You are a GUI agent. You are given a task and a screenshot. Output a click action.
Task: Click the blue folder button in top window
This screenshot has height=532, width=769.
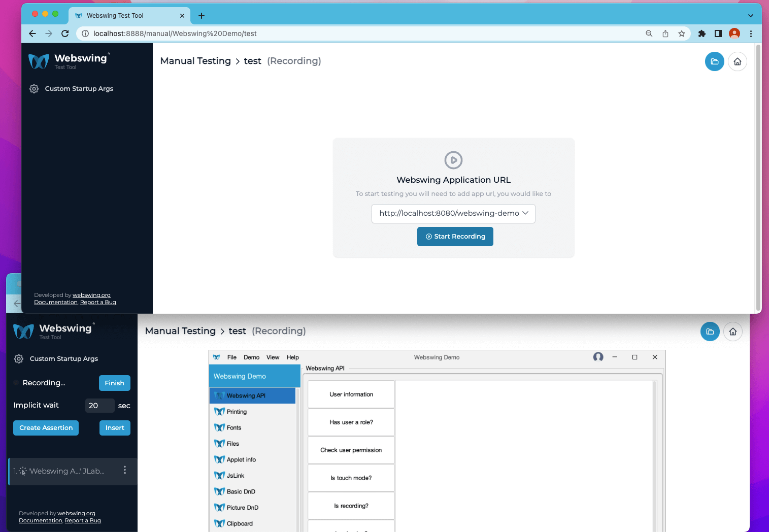point(714,61)
